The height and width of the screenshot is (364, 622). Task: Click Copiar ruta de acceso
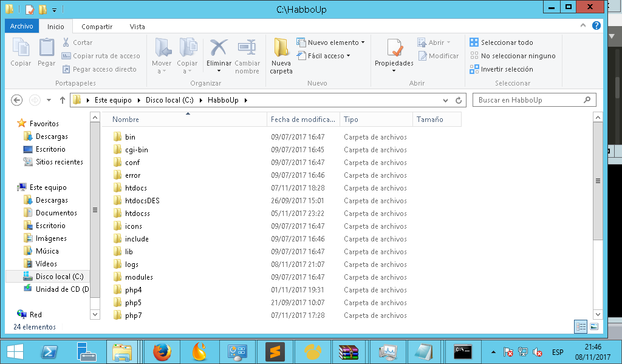(101, 56)
